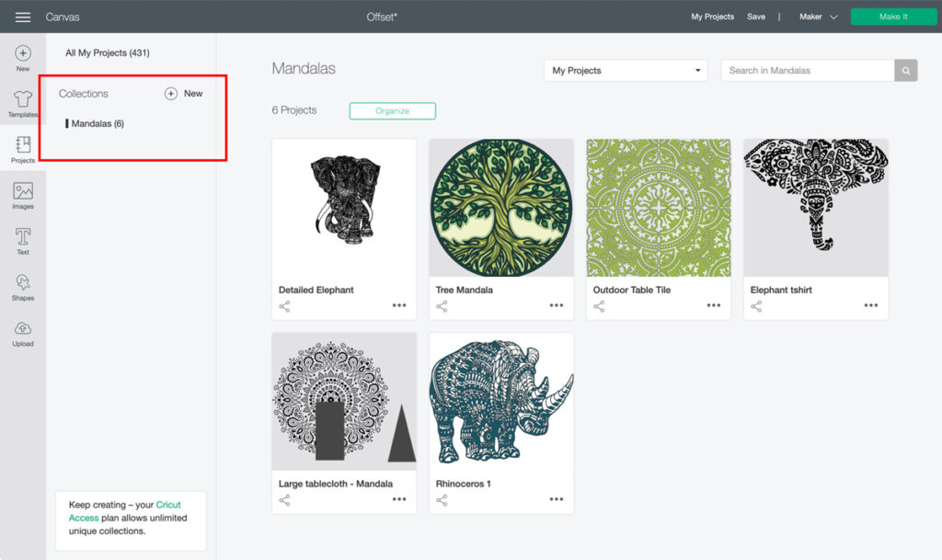Open more options for Outdoor Table Tile
Image resolution: width=942 pixels, height=560 pixels.
(714, 305)
